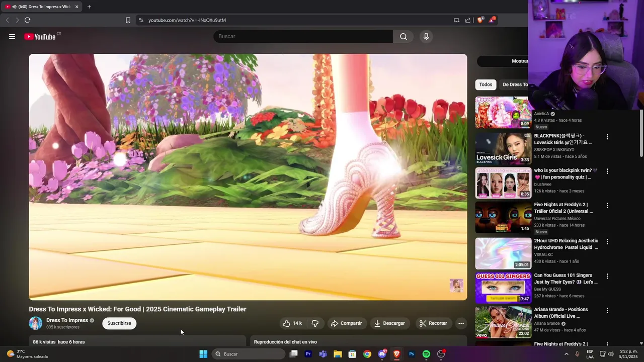
Task: Click the address bar URL
Action: 187,20
